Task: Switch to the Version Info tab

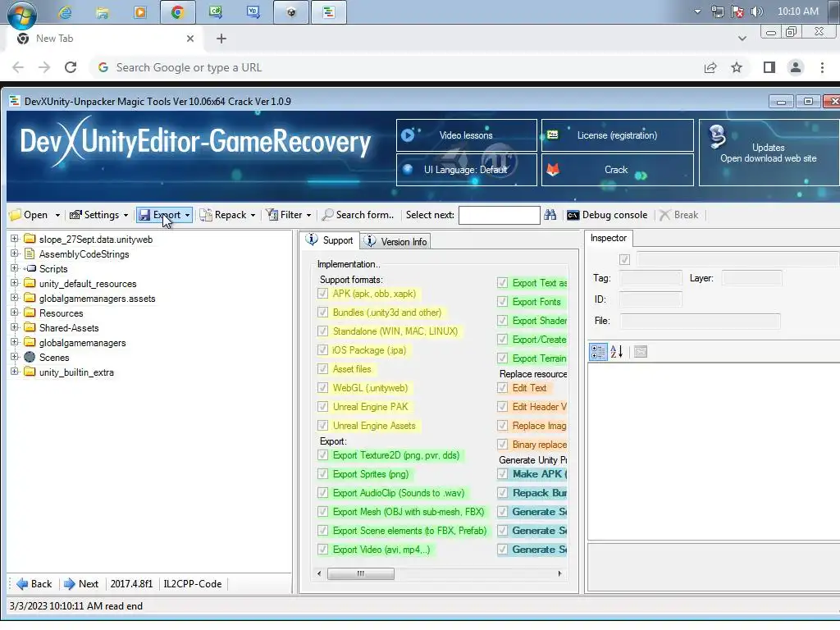Action: [395, 242]
